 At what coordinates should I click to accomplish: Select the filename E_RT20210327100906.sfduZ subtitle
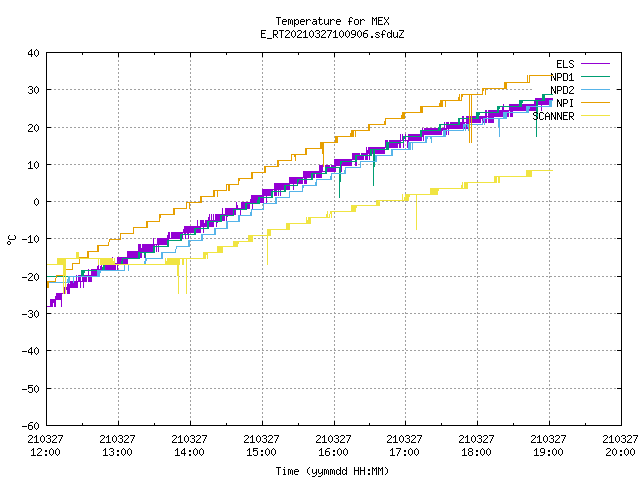click(332, 34)
